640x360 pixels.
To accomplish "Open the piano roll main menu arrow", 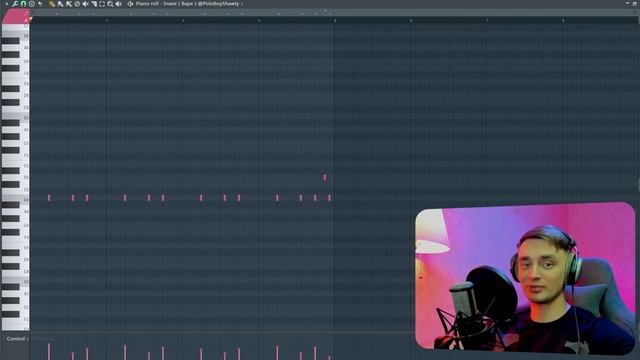I will pyautogui.click(x=7, y=4).
